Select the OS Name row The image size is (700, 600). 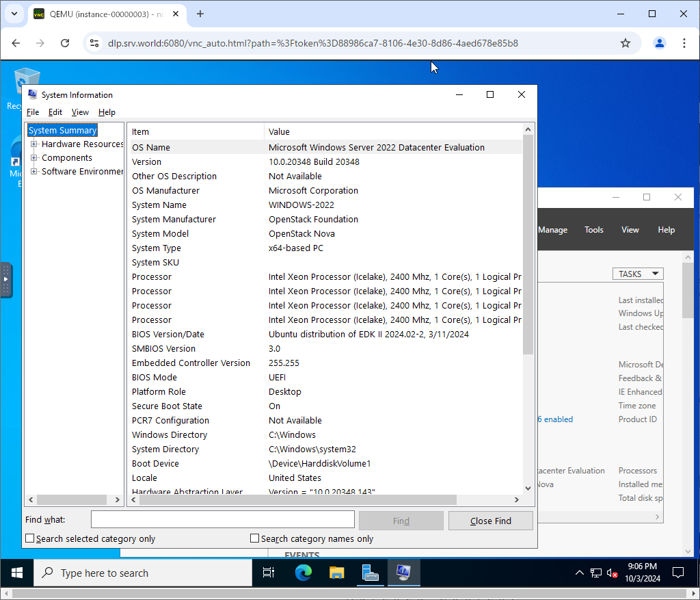326,147
